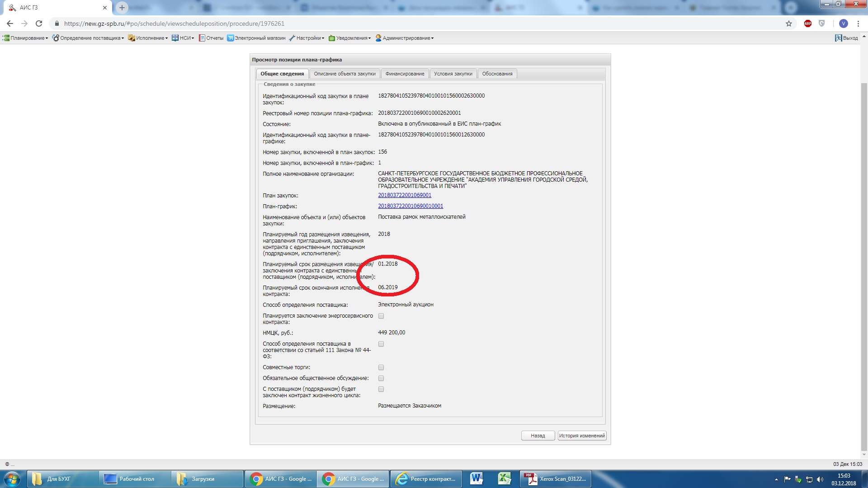The width and height of the screenshot is (868, 488).
Task: Open Отчеты reports icon
Action: [x=202, y=38]
